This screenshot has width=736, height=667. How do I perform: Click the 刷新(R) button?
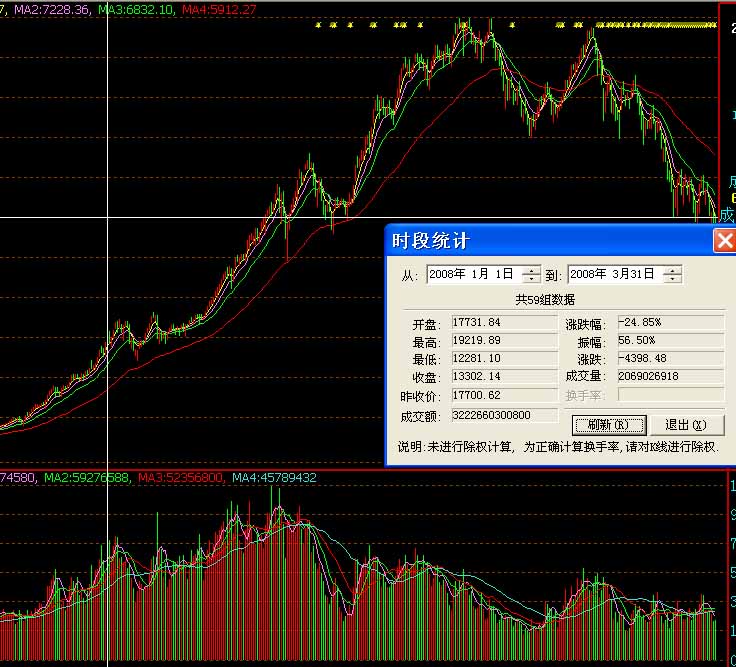tap(609, 425)
